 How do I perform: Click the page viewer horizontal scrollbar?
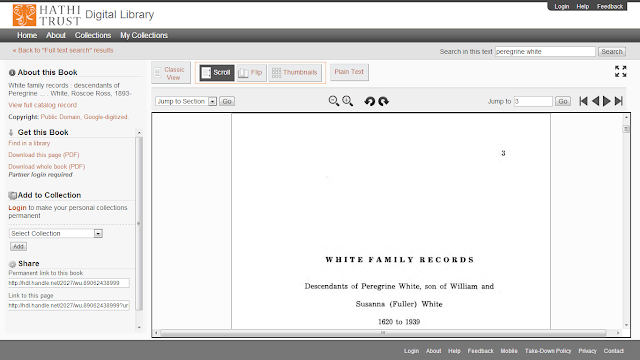point(383,333)
